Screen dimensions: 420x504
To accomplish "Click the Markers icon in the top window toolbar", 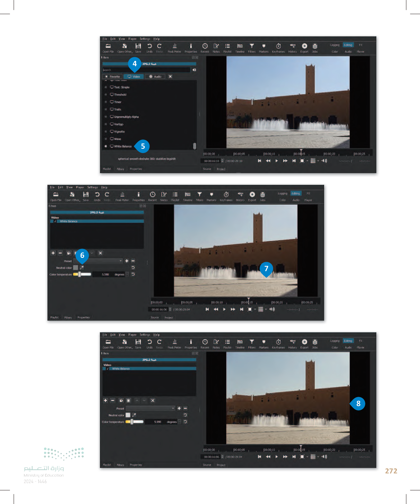I will coord(263,46).
